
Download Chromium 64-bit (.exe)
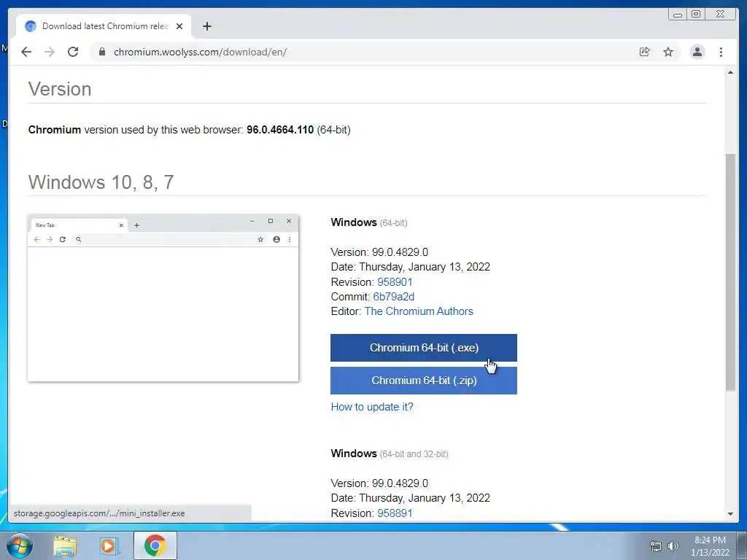coord(424,348)
